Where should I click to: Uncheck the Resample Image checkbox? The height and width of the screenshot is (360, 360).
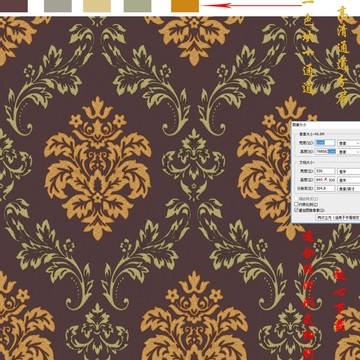[296, 210]
